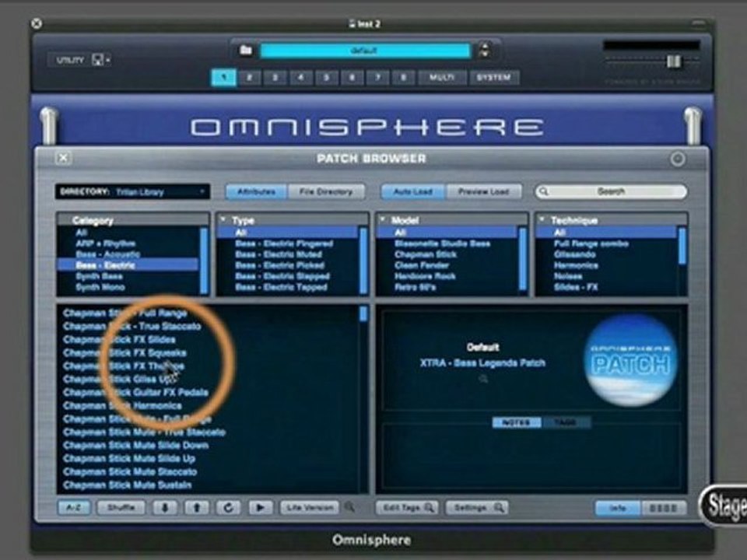Viewport: 747px width, 560px height.
Task: Click the Lite Version button
Action: click(x=310, y=508)
